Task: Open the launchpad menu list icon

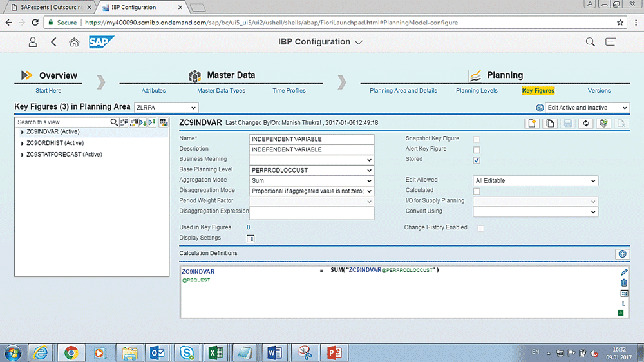Action: [x=611, y=42]
